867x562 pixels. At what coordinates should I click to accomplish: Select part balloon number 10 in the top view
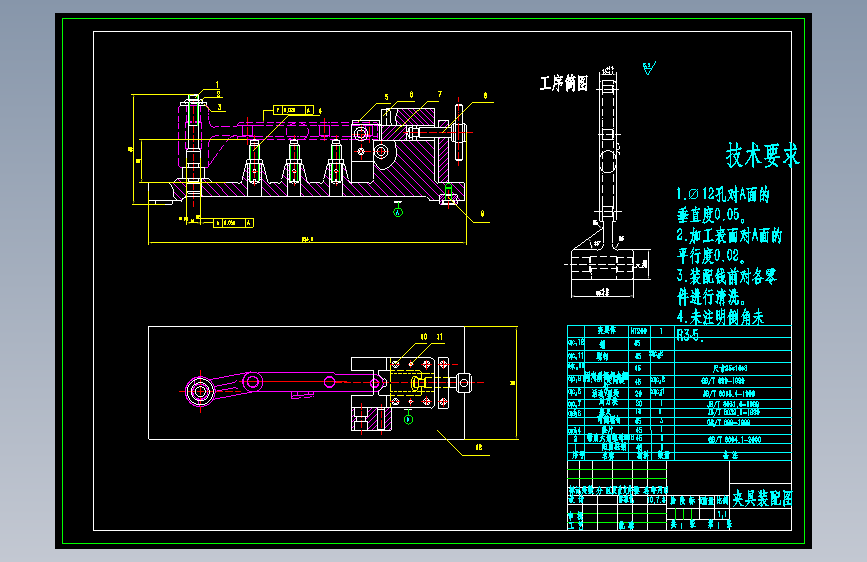pos(424,336)
